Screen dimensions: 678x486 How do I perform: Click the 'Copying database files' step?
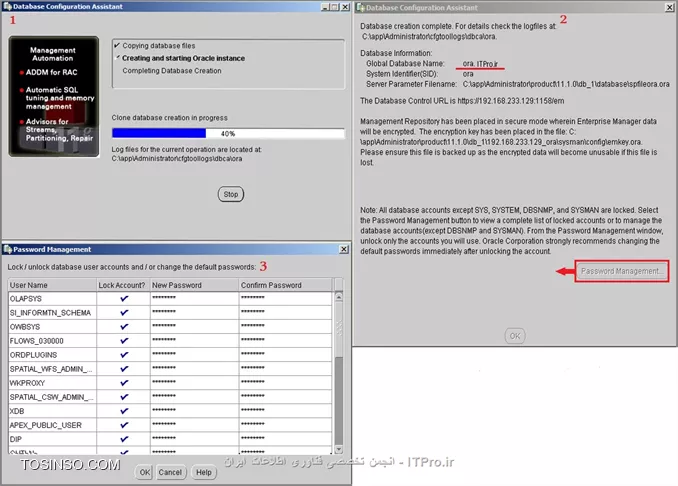tap(158, 45)
